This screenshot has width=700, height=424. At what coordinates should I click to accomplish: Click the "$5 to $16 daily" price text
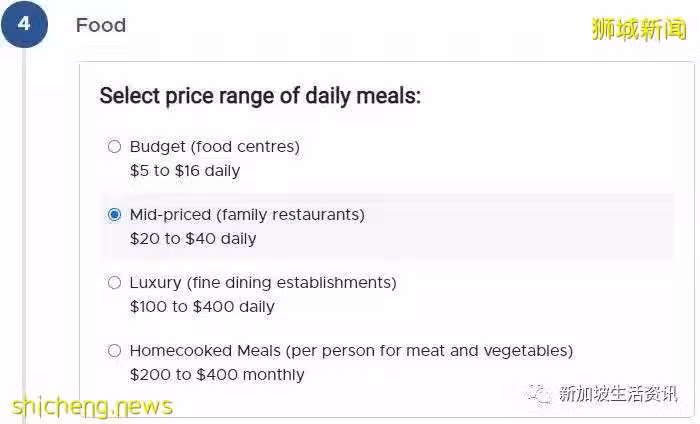coord(185,171)
